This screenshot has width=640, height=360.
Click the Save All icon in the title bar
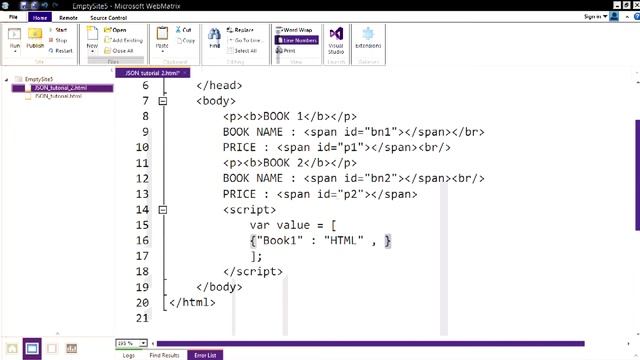(34, 5)
